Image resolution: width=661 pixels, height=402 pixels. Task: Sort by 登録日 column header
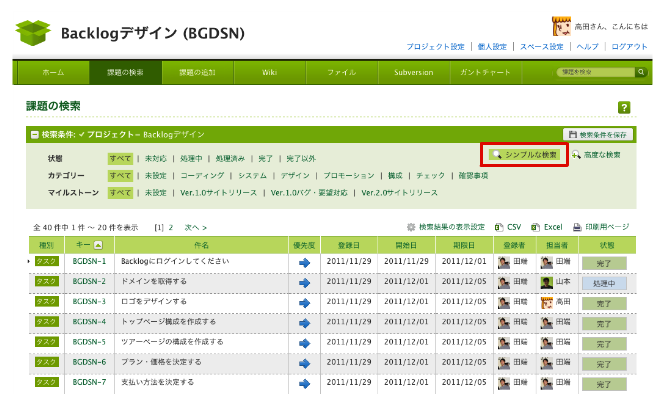click(349, 245)
